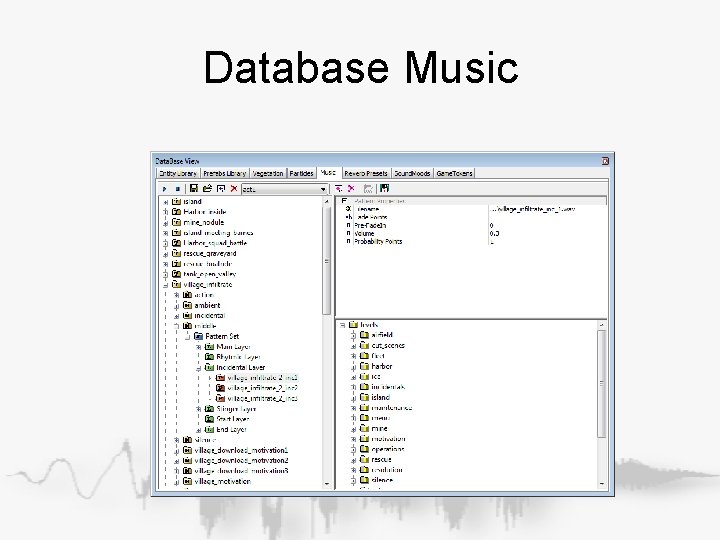
Task: Click the mine_nodule theme icon
Action: click(176, 222)
